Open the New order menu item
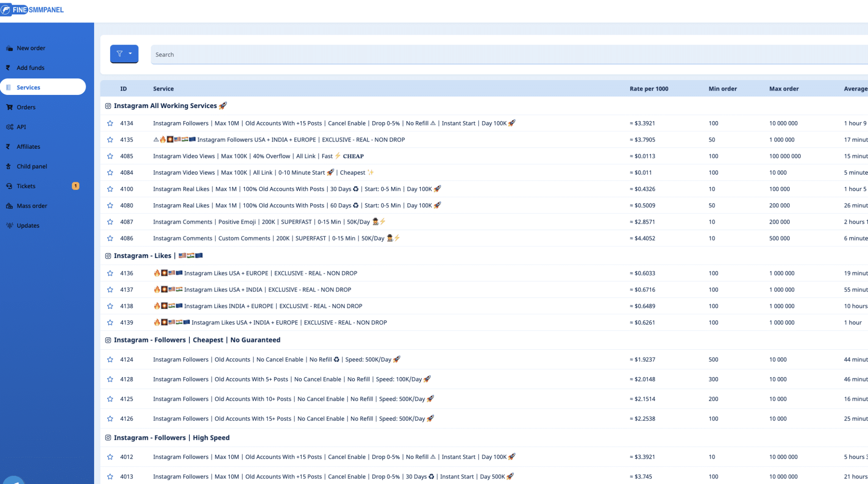 click(x=31, y=48)
